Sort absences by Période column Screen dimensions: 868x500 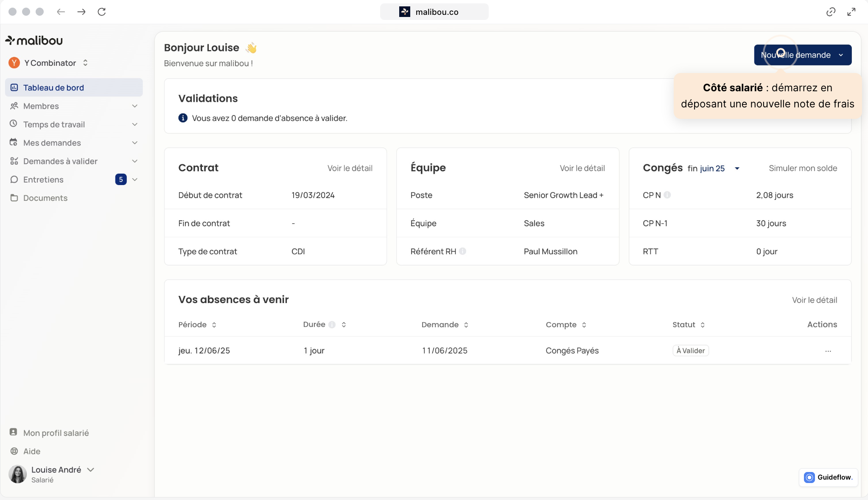(214, 325)
